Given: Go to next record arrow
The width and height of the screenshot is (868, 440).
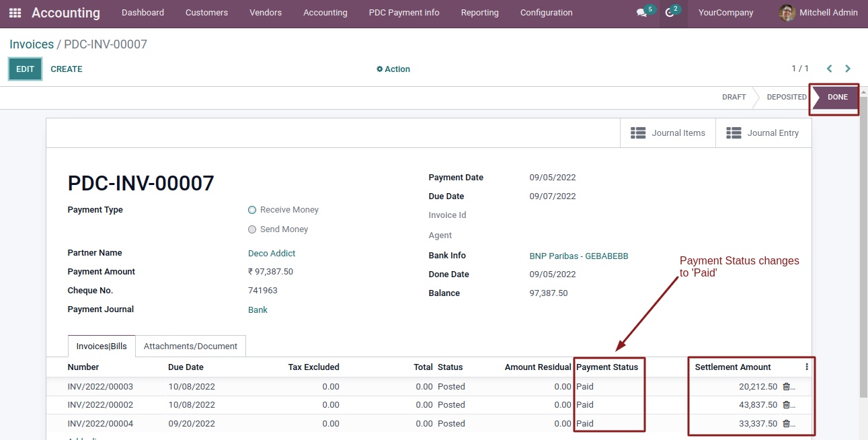Looking at the screenshot, I should tap(848, 69).
